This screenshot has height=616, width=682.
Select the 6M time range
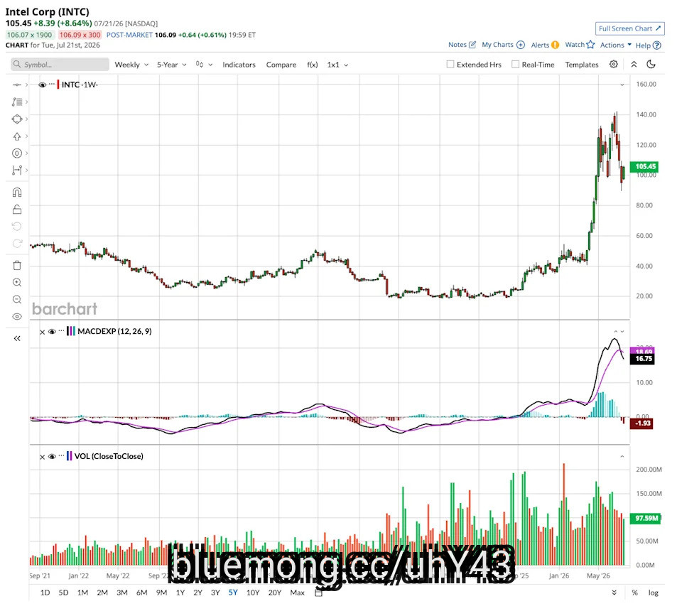point(142,593)
